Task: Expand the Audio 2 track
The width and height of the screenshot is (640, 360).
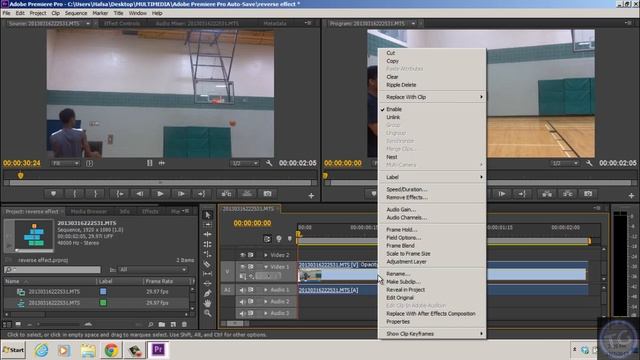Action: (x=266, y=302)
